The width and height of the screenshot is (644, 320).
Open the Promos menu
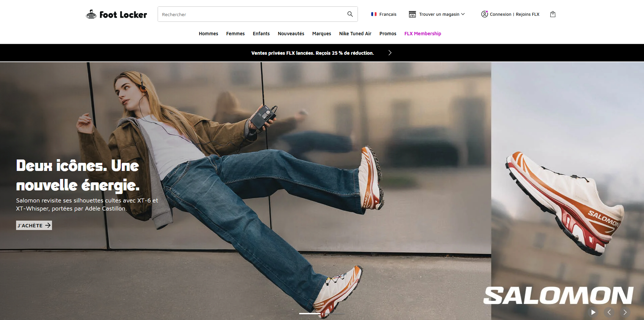coord(388,34)
